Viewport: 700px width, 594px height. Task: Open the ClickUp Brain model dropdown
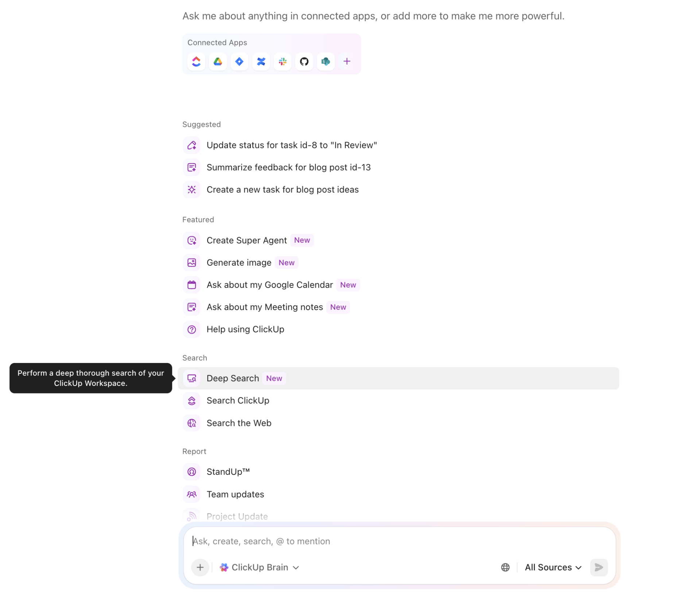[259, 567]
